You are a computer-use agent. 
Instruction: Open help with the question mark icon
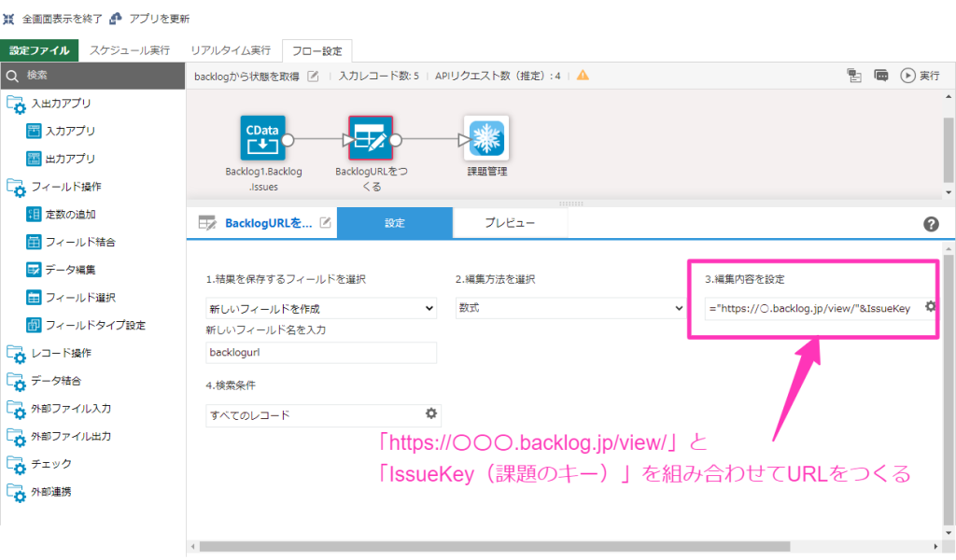coord(931,224)
